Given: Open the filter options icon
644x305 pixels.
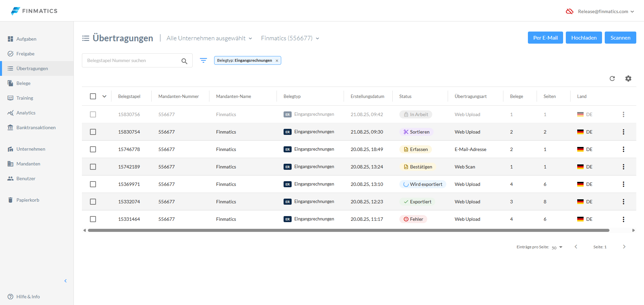Looking at the screenshot, I should coord(203,60).
